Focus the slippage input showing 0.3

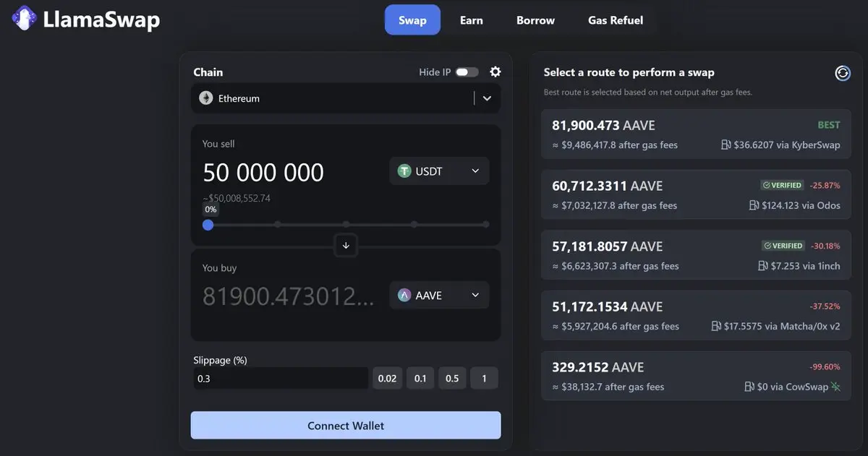pyautogui.click(x=281, y=378)
